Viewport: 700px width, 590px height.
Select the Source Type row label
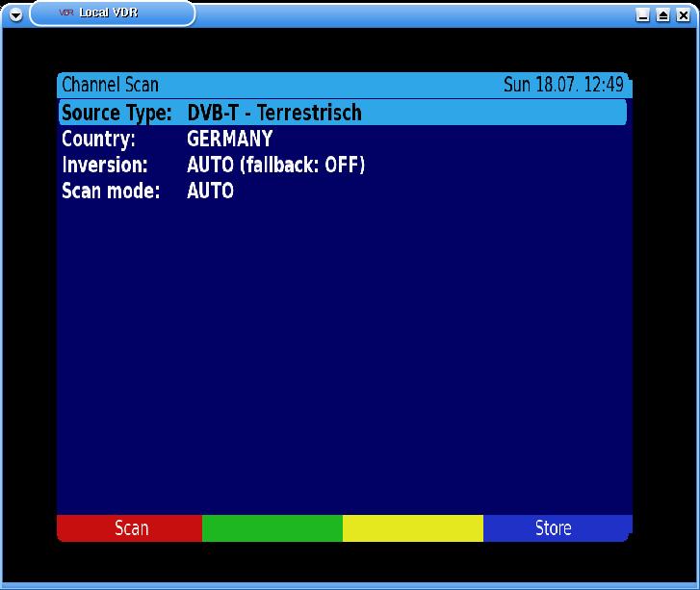117,114
